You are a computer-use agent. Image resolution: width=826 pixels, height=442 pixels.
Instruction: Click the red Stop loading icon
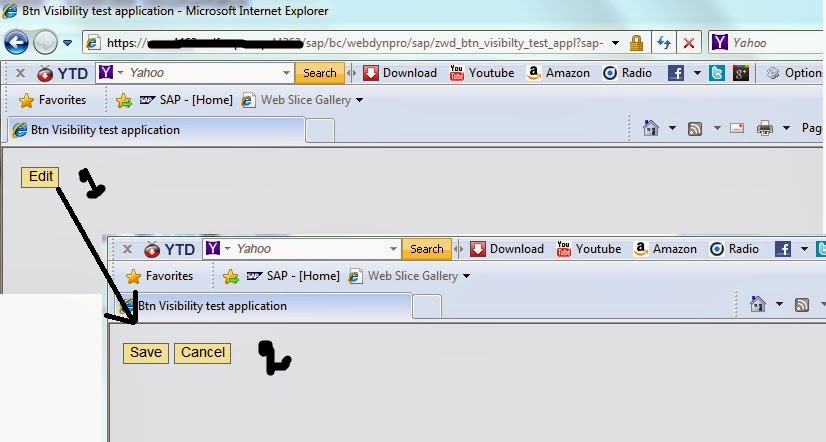(689, 43)
